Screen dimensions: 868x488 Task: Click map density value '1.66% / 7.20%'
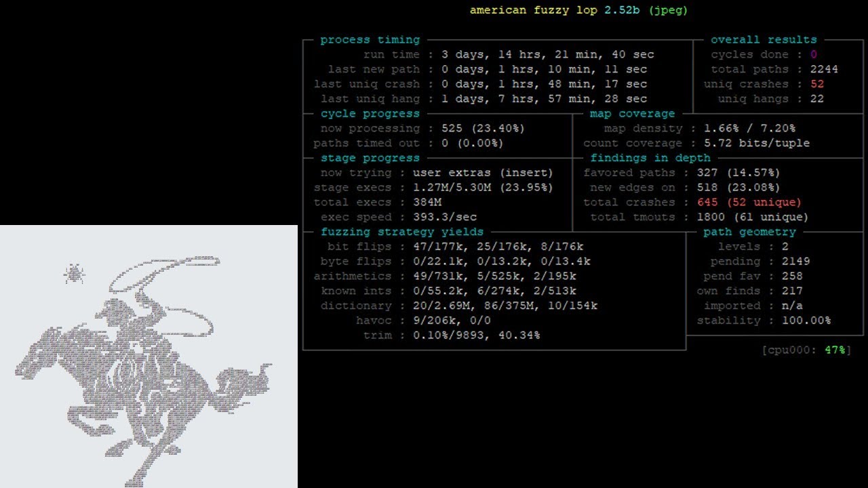pos(749,129)
